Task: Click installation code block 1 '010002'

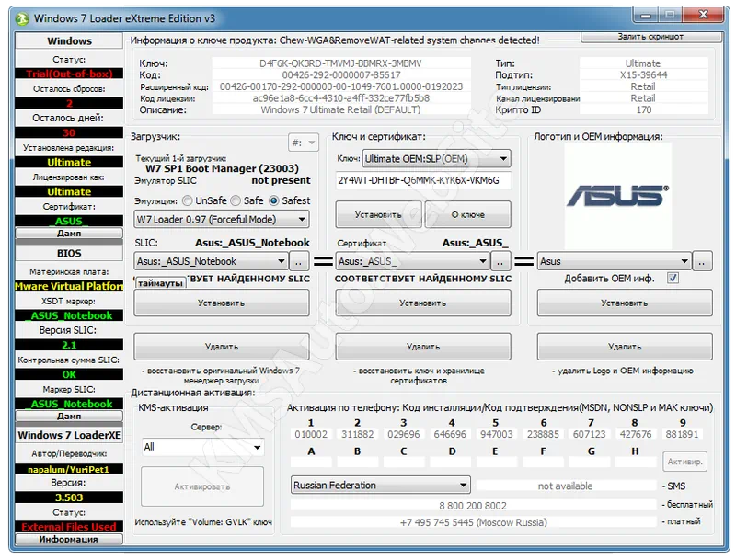Action: 311,434
